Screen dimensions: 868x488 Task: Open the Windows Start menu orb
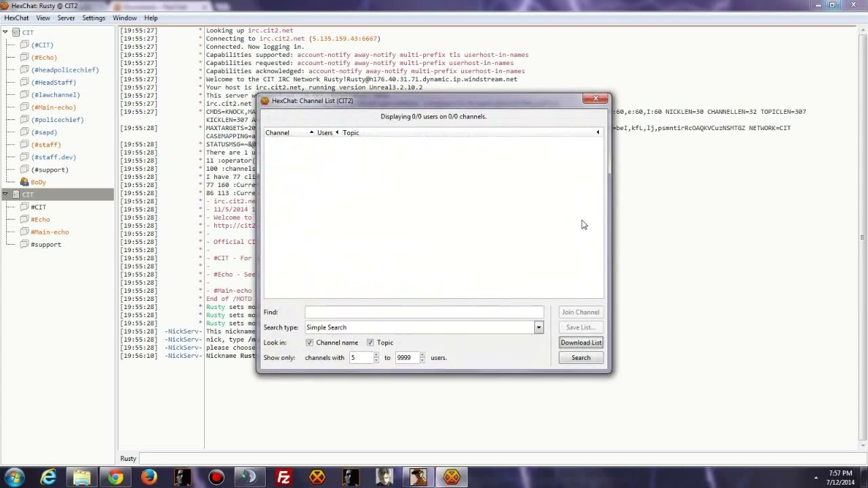pos(15,477)
